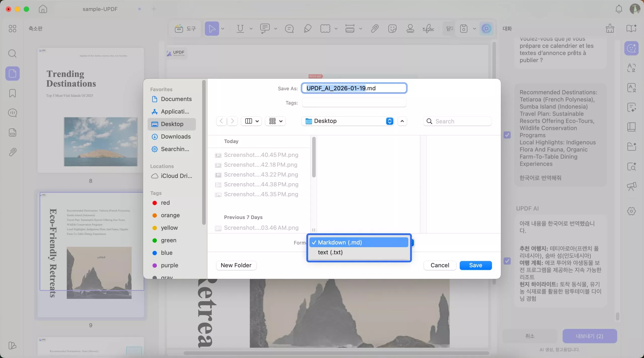Collapse the save dialog with chevron button
The width and height of the screenshot is (644, 358).
click(402, 121)
